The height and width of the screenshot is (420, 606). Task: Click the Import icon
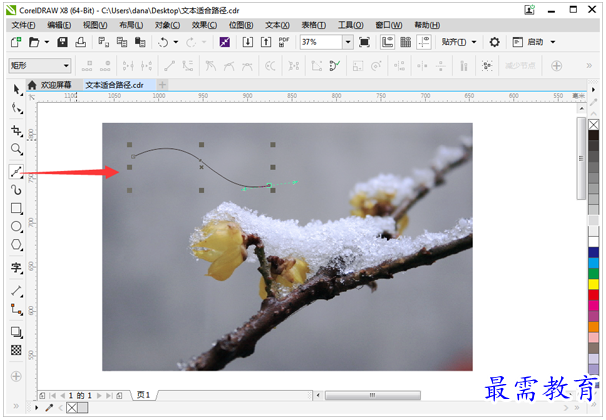247,42
